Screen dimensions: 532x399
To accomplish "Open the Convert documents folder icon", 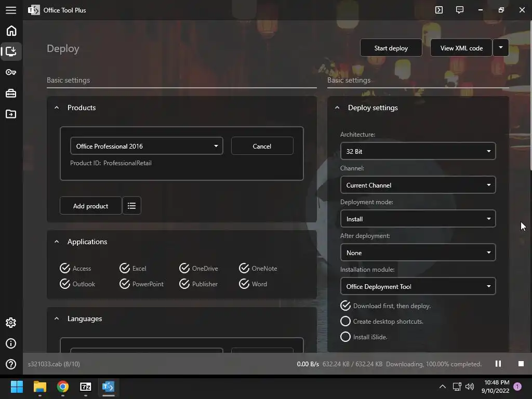I will (x=11, y=114).
